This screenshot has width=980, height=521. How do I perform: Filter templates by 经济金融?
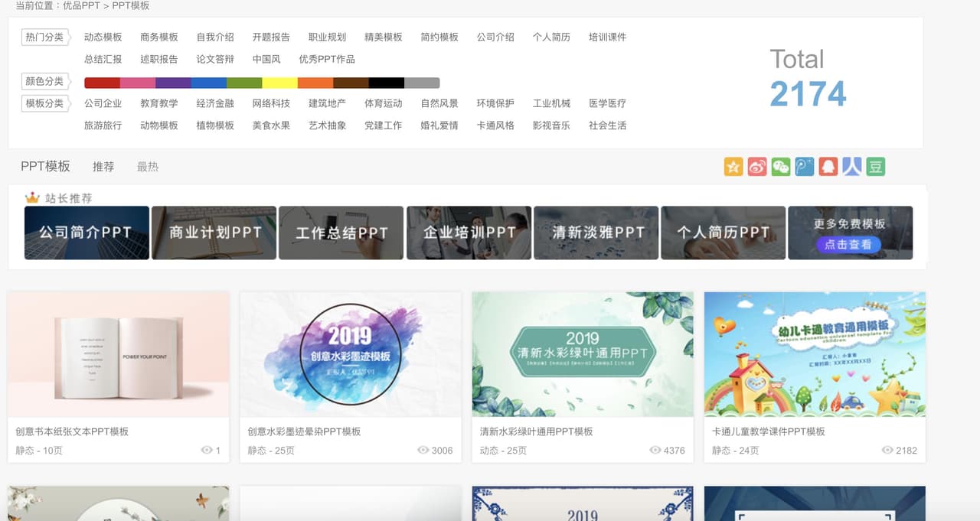[x=215, y=103]
